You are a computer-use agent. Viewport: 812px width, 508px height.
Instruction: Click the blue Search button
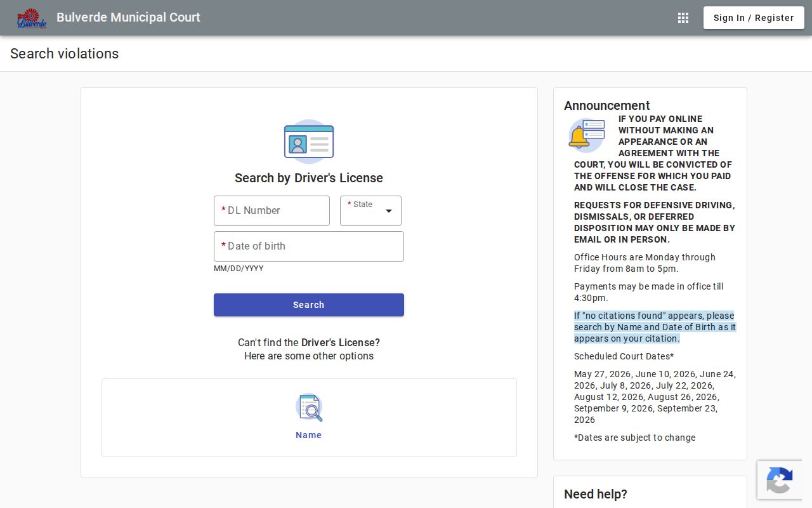point(309,305)
